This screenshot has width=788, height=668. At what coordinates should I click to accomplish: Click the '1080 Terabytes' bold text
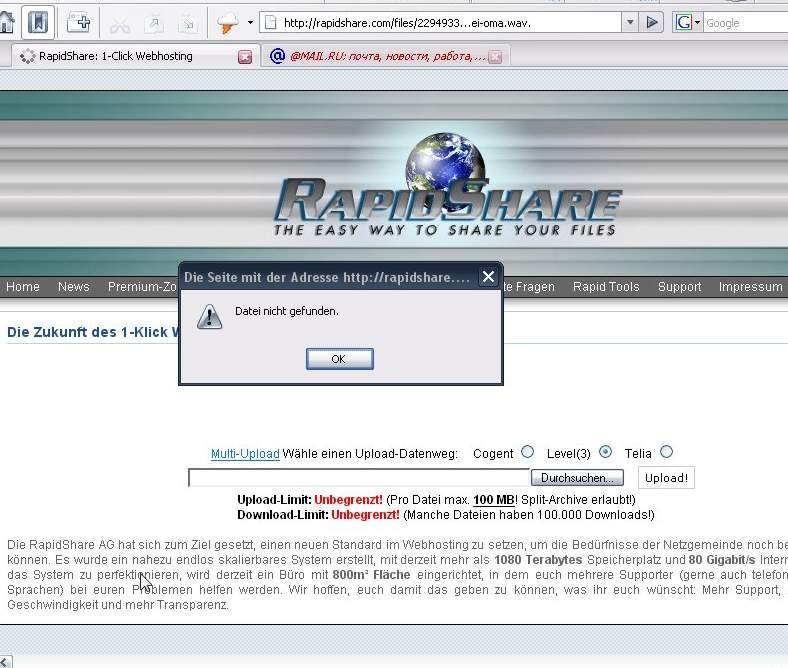click(538, 559)
